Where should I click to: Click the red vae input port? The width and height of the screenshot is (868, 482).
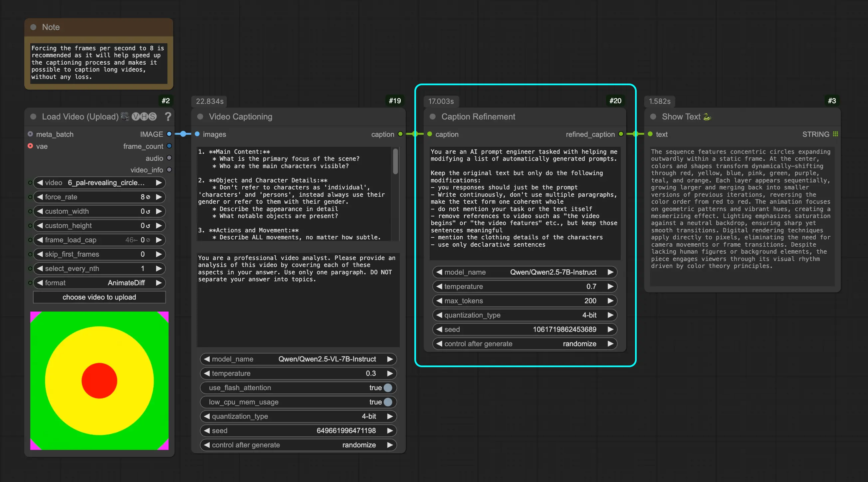point(30,146)
